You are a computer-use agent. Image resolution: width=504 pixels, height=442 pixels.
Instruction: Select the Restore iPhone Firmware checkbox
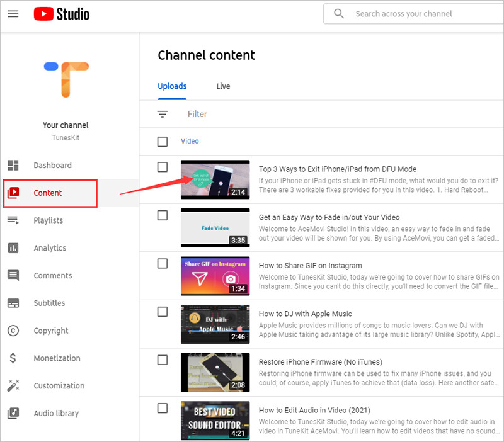[x=163, y=360]
